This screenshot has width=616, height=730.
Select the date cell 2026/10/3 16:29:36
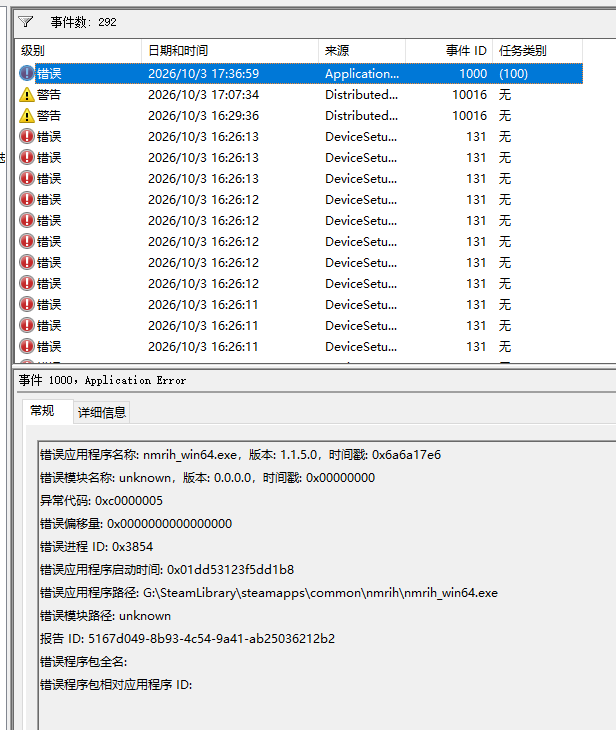coord(203,115)
